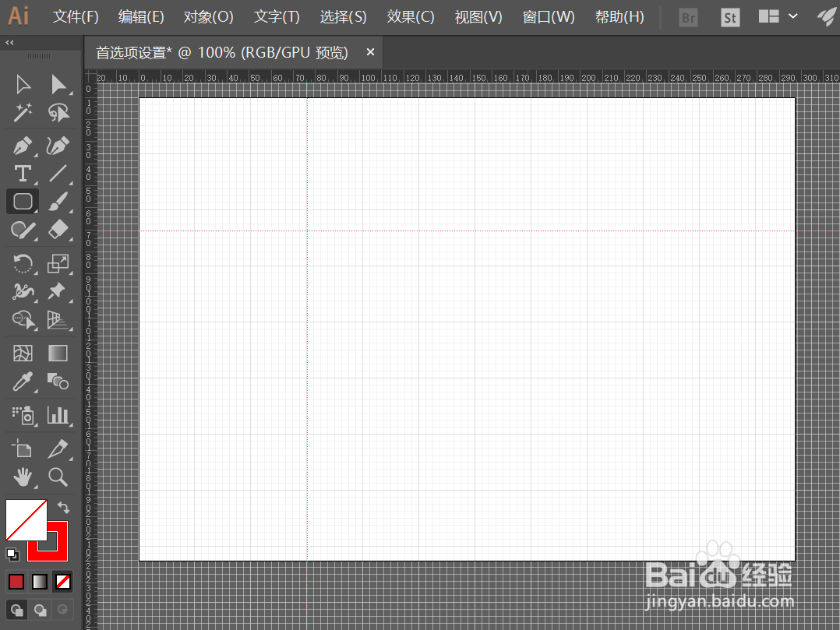This screenshot has width=840, height=630.
Task: Select the Direct Selection tool
Action: (x=58, y=85)
